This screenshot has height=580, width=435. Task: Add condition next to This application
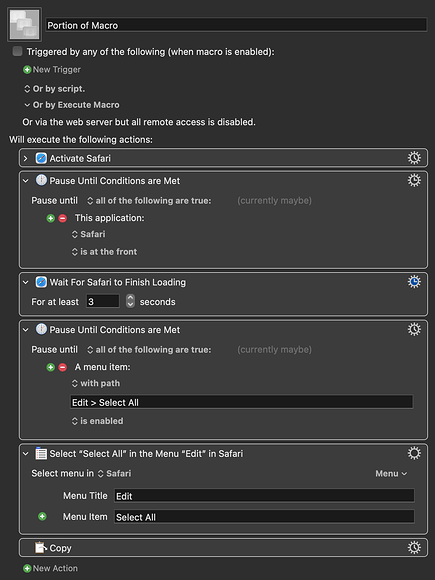click(x=51, y=218)
